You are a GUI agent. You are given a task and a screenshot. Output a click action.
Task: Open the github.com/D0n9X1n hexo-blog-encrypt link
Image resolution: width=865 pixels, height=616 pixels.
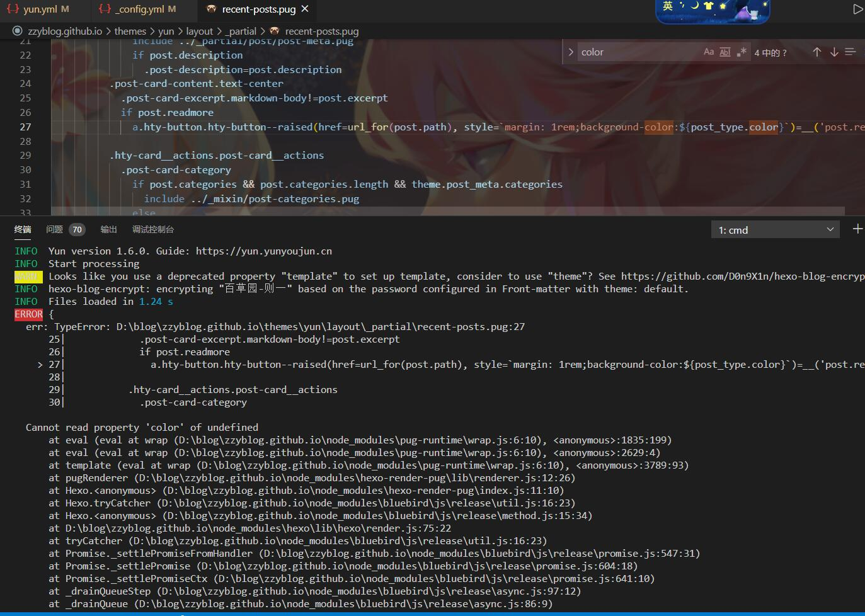click(743, 276)
